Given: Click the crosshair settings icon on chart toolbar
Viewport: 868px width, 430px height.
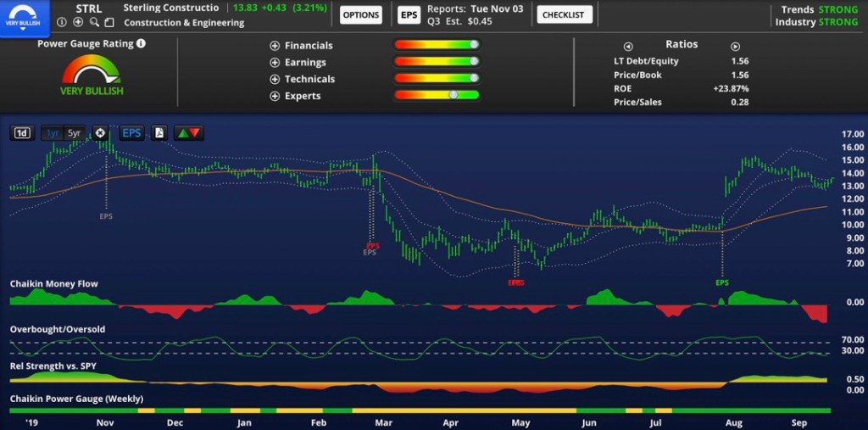Looking at the screenshot, I should 100,133.
